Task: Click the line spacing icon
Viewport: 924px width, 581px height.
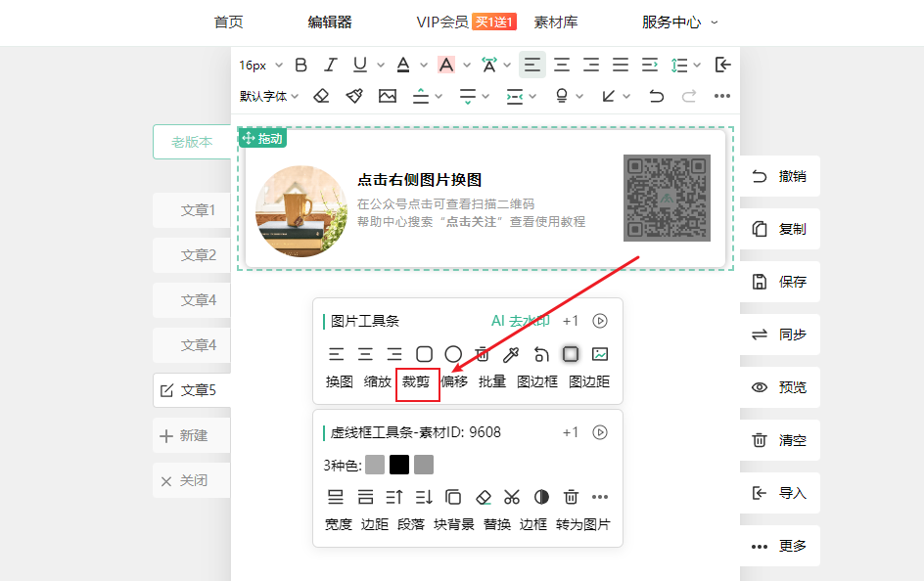Action: pos(679,65)
